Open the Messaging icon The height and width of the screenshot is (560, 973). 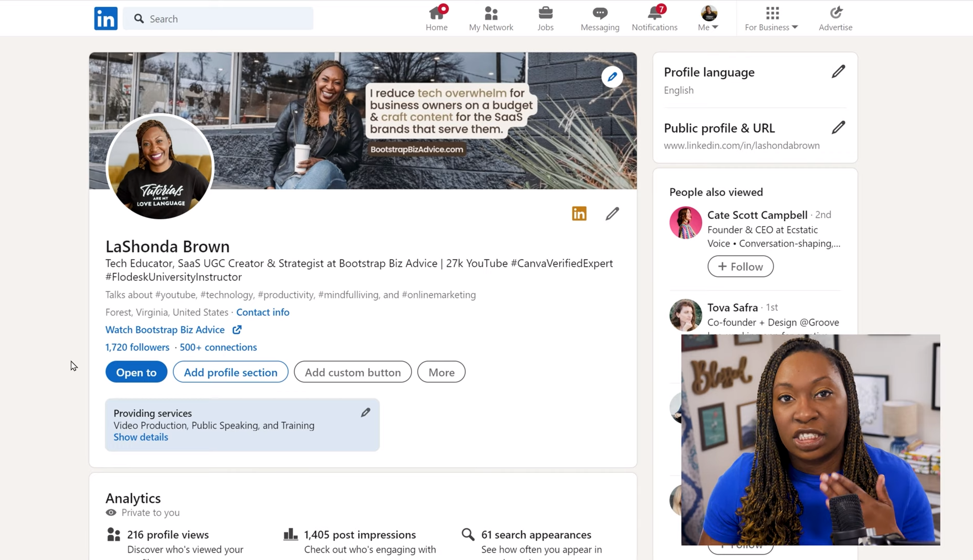[599, 19]
